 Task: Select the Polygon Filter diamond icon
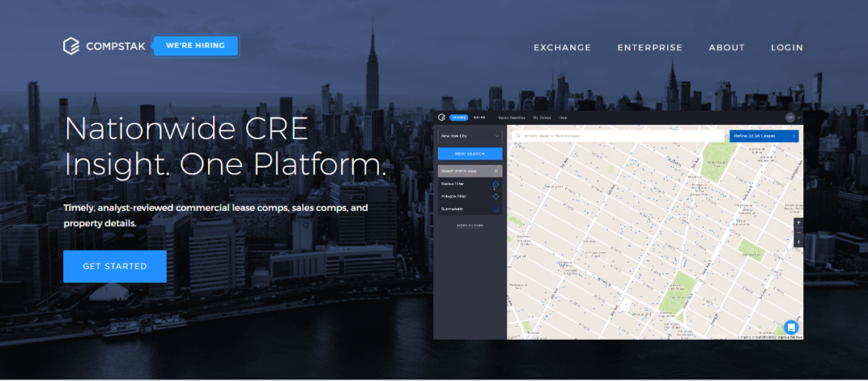coord(496,197)
